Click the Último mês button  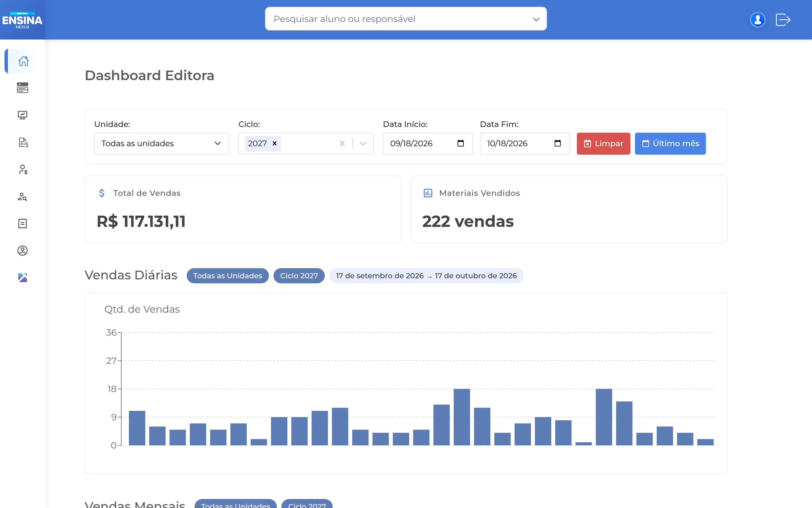pos(670,143)
